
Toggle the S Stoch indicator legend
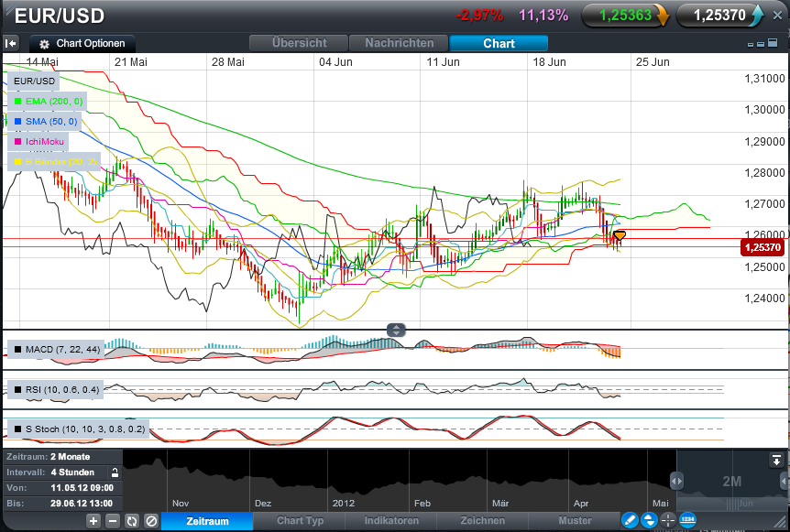click(79, 429)
